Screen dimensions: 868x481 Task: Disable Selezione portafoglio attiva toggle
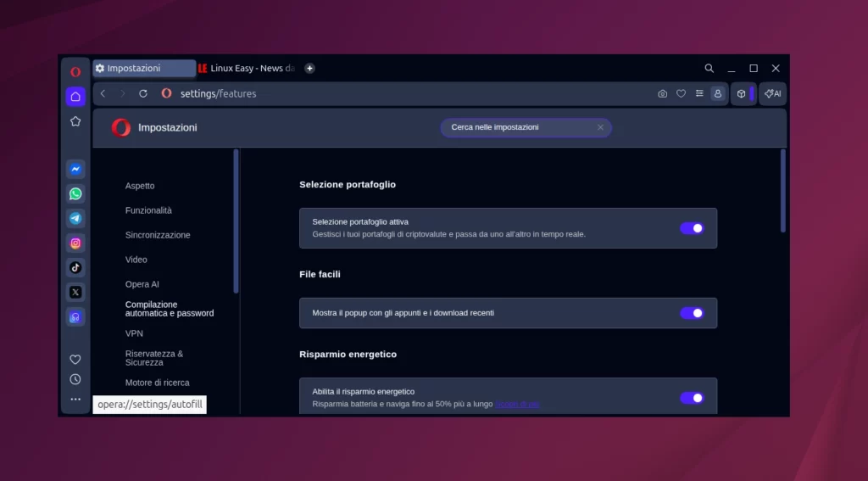(692, 228)
